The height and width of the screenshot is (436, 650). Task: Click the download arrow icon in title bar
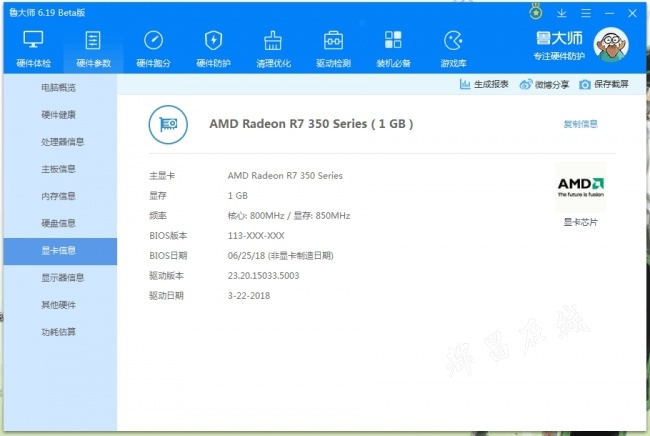[x=562, y=13]
